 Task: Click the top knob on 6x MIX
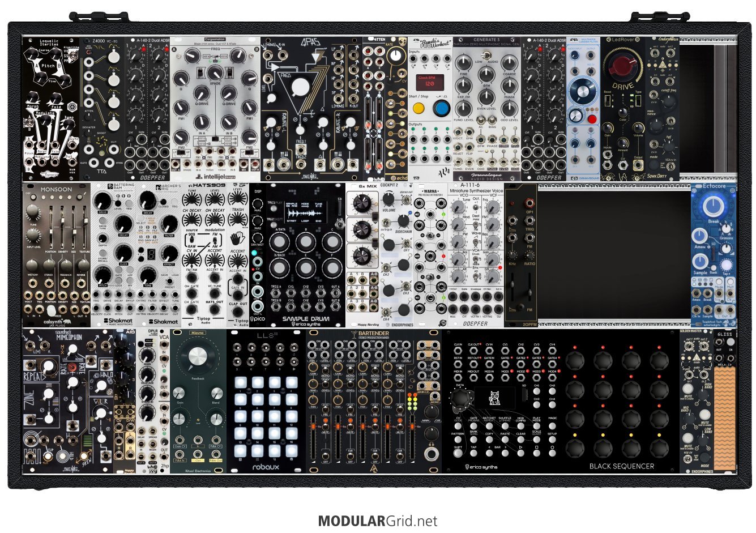point(362,204)
